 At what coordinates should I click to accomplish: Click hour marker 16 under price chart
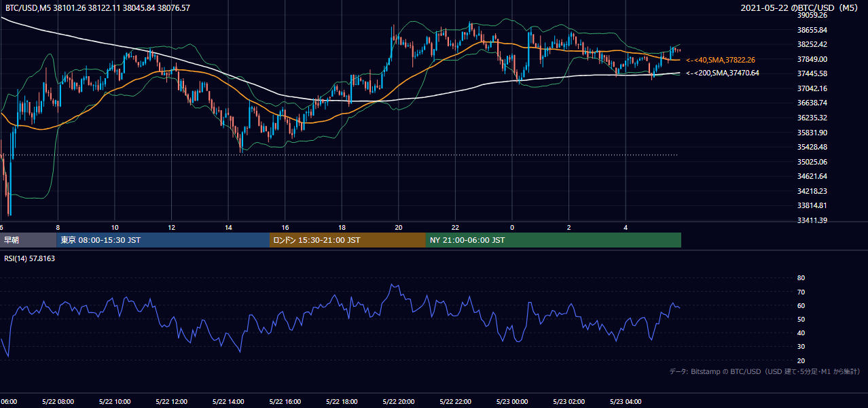pos(285,228)
